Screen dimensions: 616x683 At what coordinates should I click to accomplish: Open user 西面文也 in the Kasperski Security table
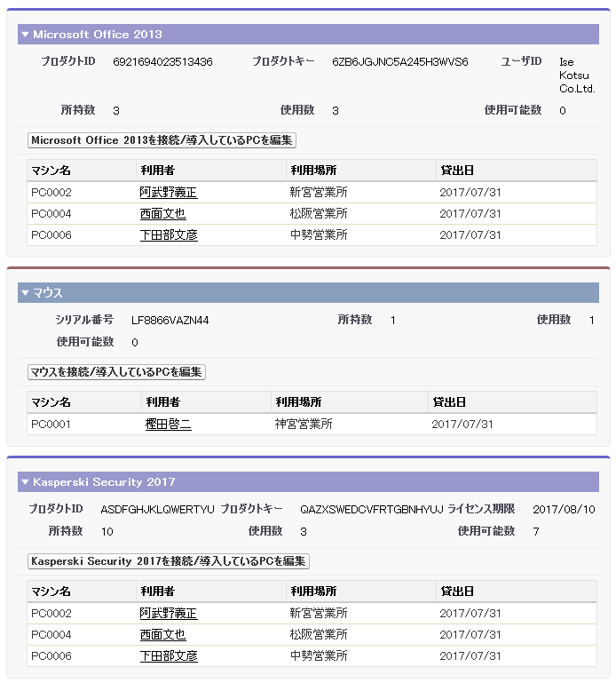[x=162, y=635]
